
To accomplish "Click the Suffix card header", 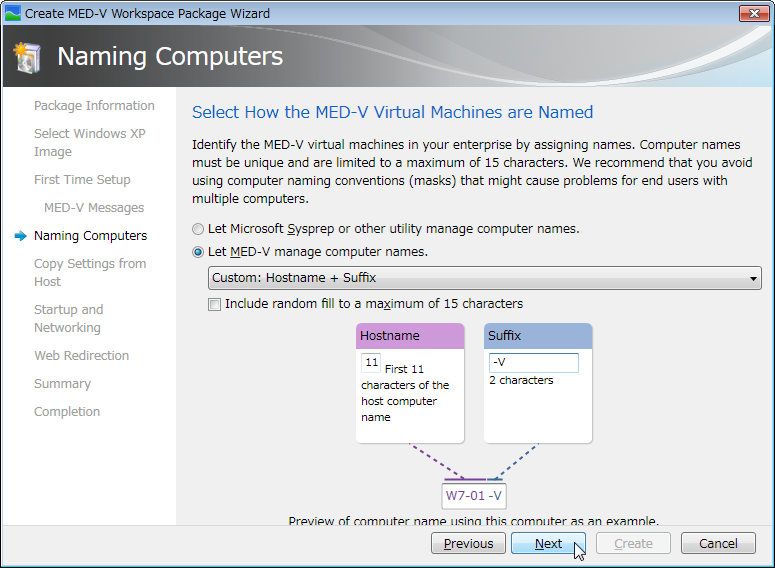I will coord(538,336).
